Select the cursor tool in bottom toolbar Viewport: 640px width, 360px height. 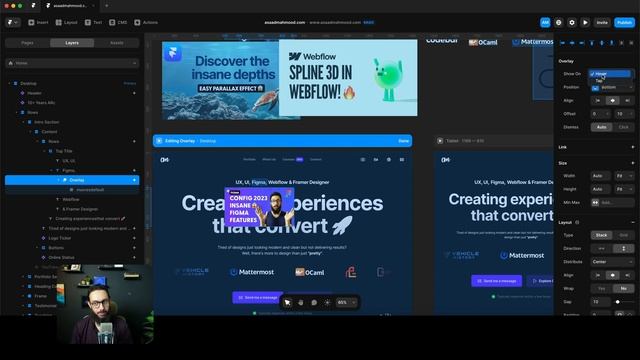(x=287, y=302)
